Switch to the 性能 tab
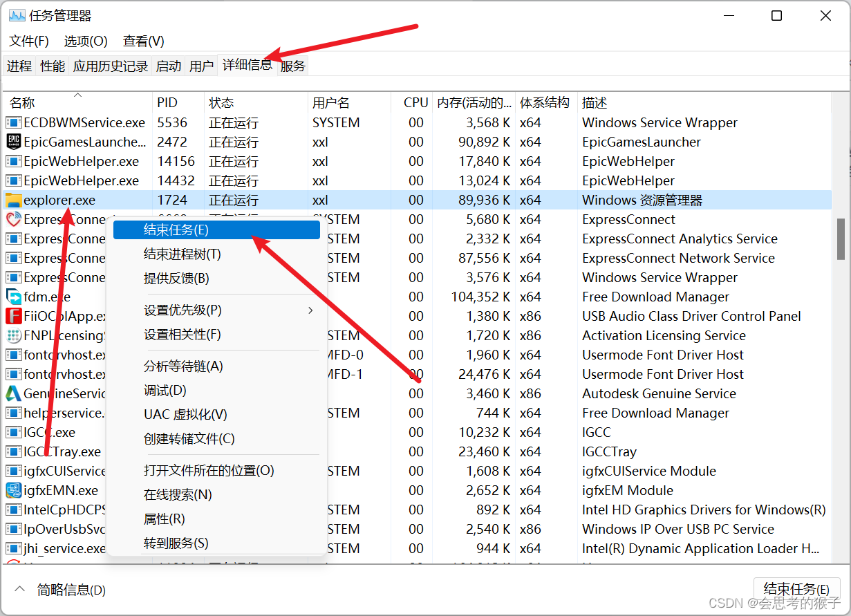851x616 pixels. click(x=53, y=65)
